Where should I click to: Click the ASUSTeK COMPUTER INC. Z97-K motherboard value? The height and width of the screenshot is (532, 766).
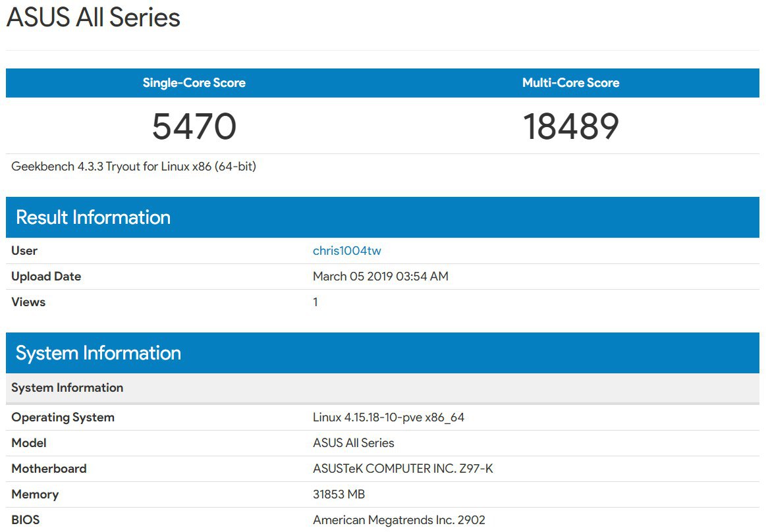tap(402, 469)
